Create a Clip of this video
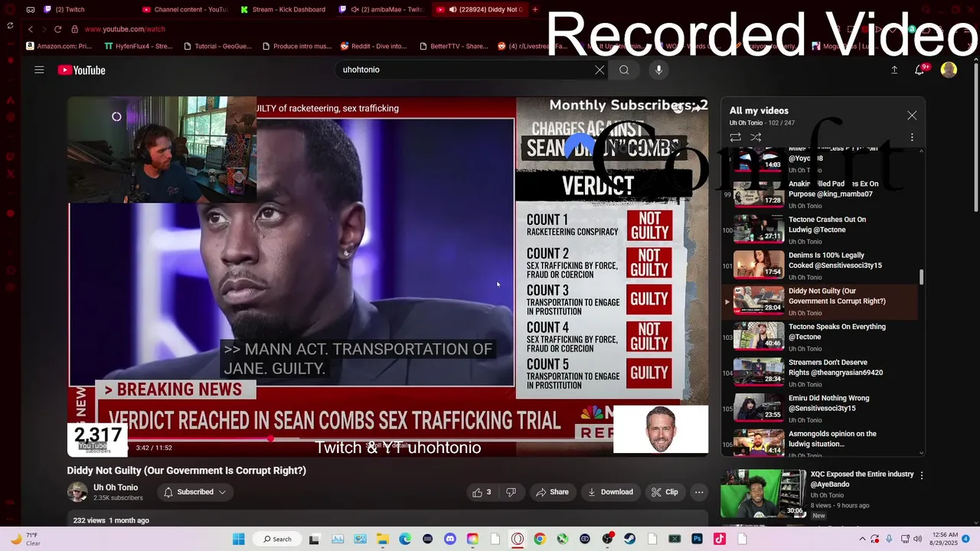This screenshot has width=980, height=551. coord(665,492)
